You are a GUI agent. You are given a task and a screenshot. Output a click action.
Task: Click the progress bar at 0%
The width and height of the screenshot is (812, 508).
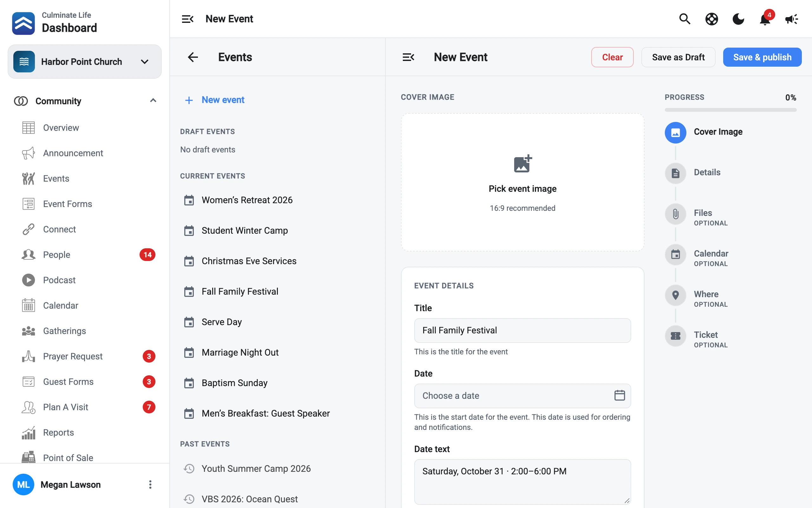[730, 110]
